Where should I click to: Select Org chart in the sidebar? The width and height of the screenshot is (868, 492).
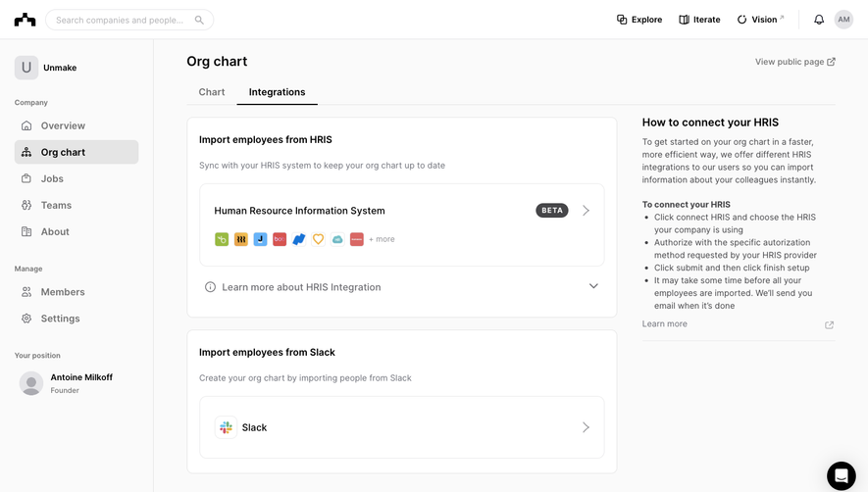click(x=77, y=152)
